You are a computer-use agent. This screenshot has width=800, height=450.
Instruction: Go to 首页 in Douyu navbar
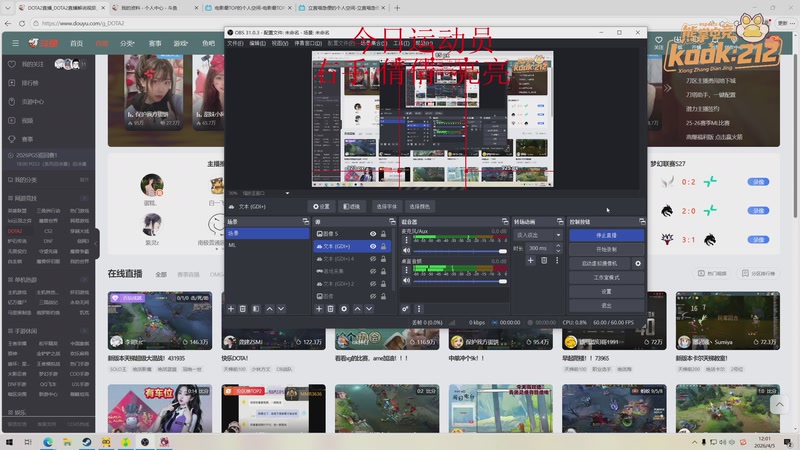point(77,43)
